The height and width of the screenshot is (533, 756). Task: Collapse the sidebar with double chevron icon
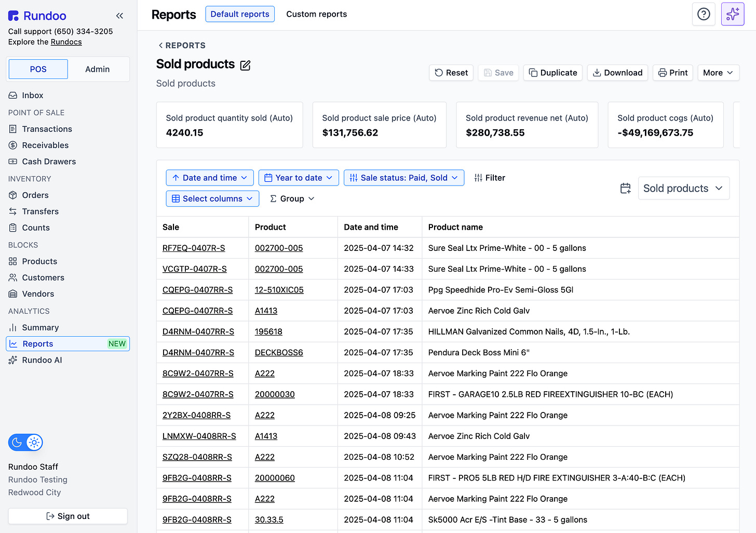coord(119,16)
